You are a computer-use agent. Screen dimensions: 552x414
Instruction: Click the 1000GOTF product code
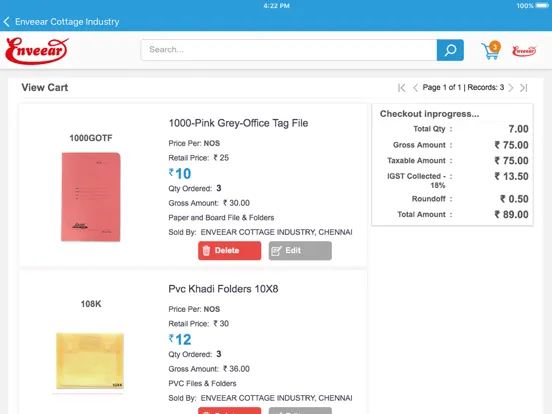[91, 138]
